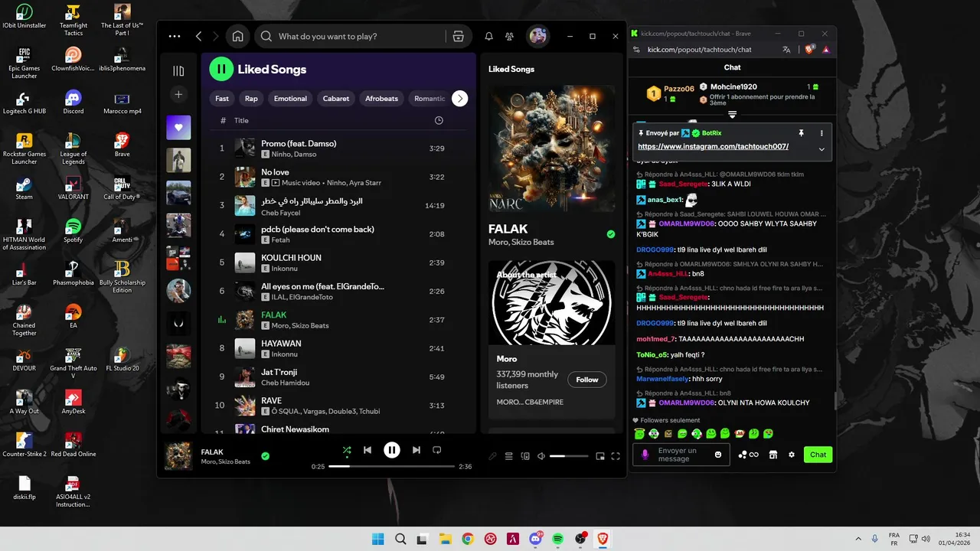
Task: Open the emoji picker in the chat input
Action: coord(718,455)
